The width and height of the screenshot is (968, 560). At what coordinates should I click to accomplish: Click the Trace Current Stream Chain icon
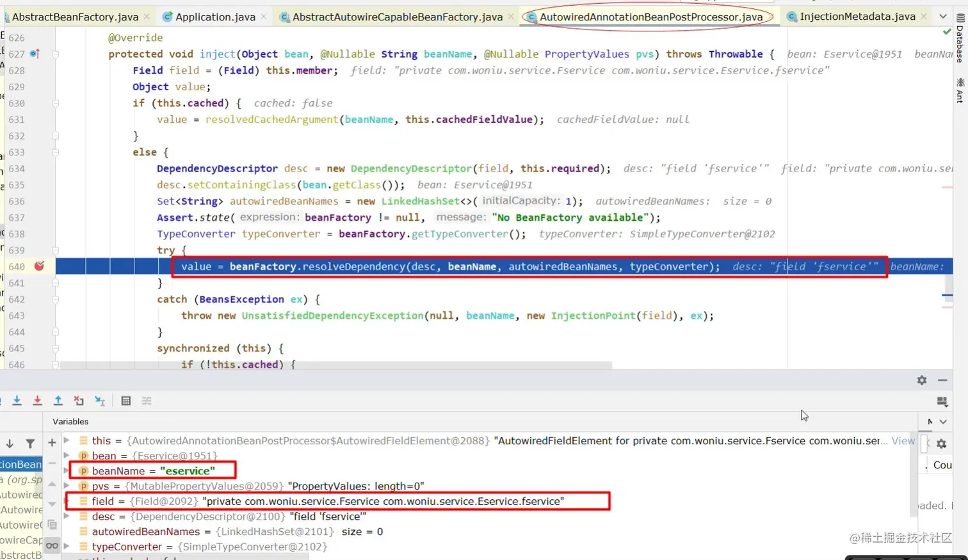(147, 401)
